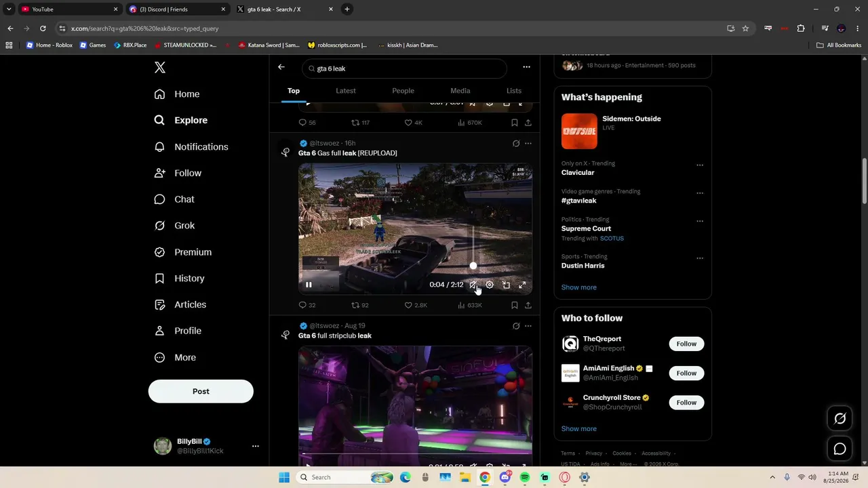Open Spotify from the taskbar
Screen dimensions: 868x488
point(525,477)
